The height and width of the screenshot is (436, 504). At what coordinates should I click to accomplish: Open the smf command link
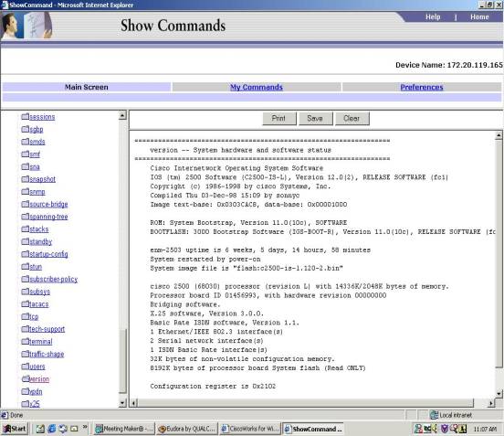(35, 154)
